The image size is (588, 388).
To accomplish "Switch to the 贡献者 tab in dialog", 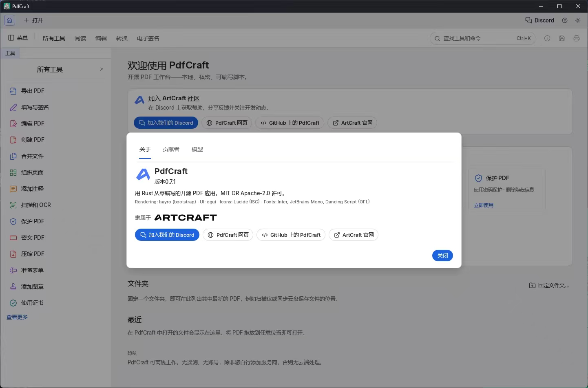I will click(171, 149).
